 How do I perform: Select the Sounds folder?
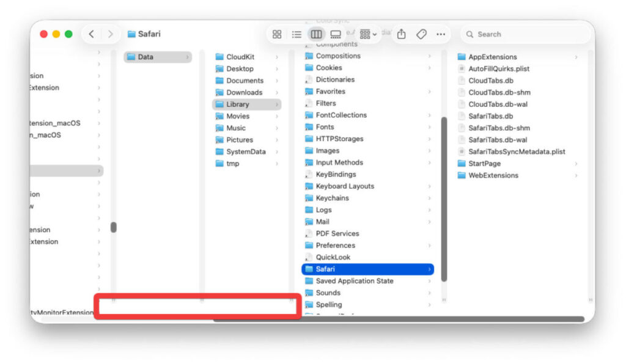[x=367, y=293]
